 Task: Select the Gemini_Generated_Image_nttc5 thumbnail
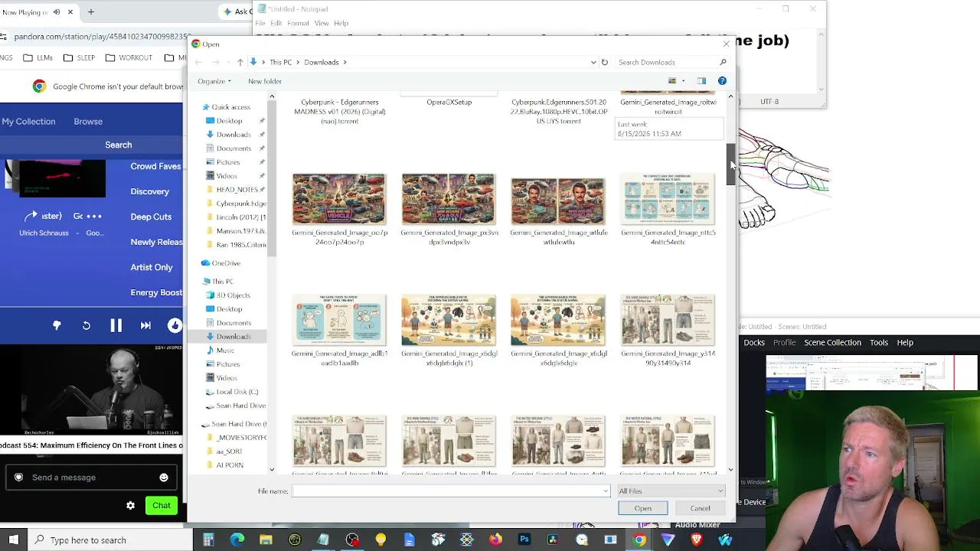pos(668,199)
